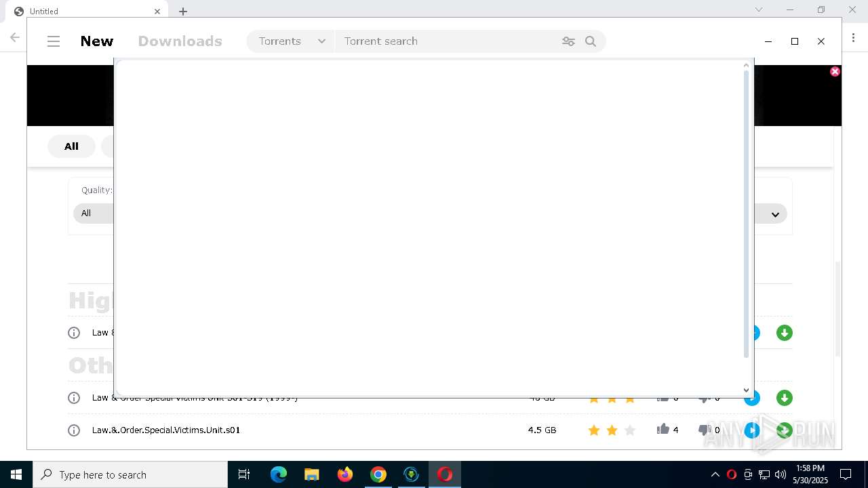Click the popup vertical scrollbar thumb
Viewport: 868px width, 488px height.
pos(747,213)
